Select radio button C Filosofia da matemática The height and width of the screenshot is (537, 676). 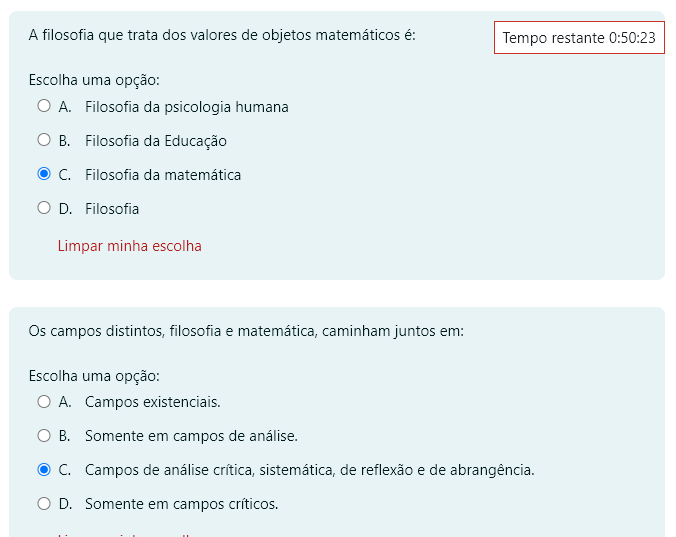tap(44, 174)
